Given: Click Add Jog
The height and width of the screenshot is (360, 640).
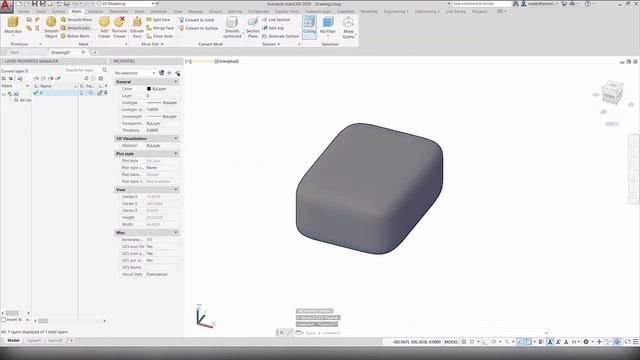Looking at the screenshot, I should (x=273, y=28).
